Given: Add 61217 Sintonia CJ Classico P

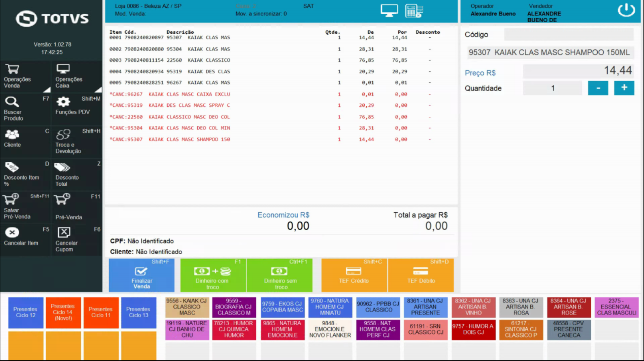Looking at the screenshot, I should click(521, 330).
